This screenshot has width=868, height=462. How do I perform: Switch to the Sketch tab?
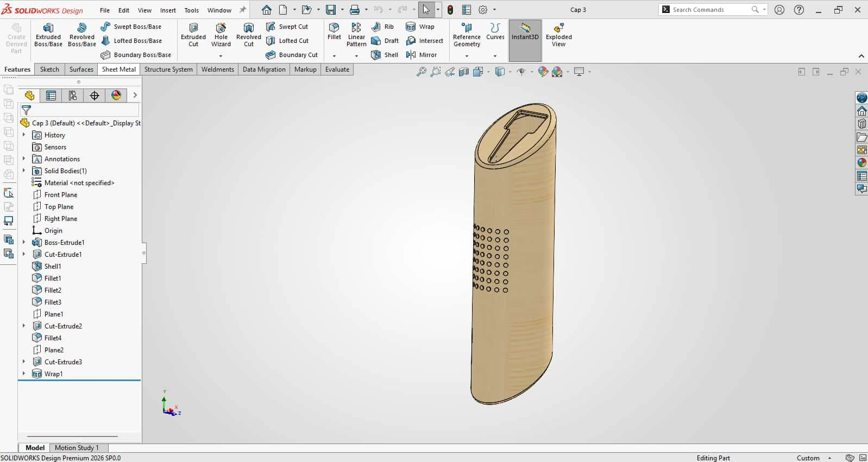49,69
